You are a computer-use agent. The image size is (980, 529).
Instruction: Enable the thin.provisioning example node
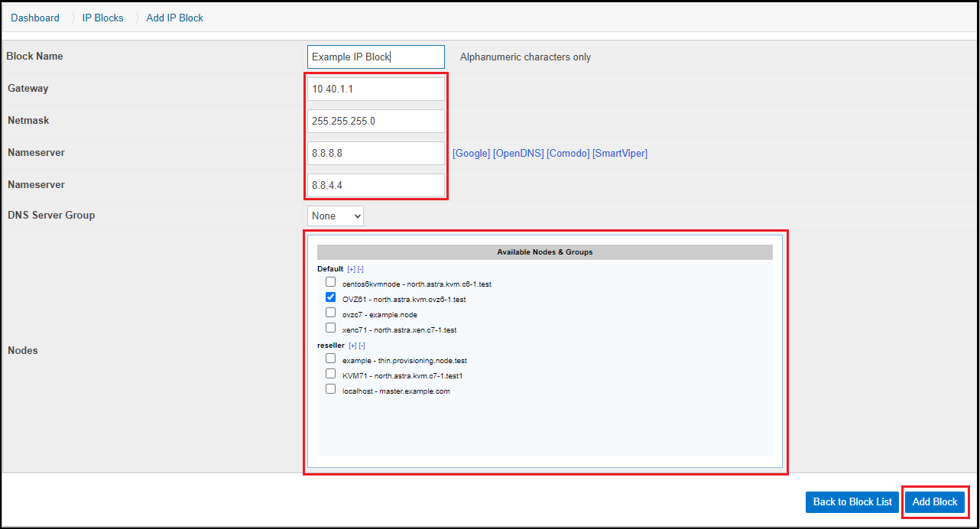(x=330, y=358)
